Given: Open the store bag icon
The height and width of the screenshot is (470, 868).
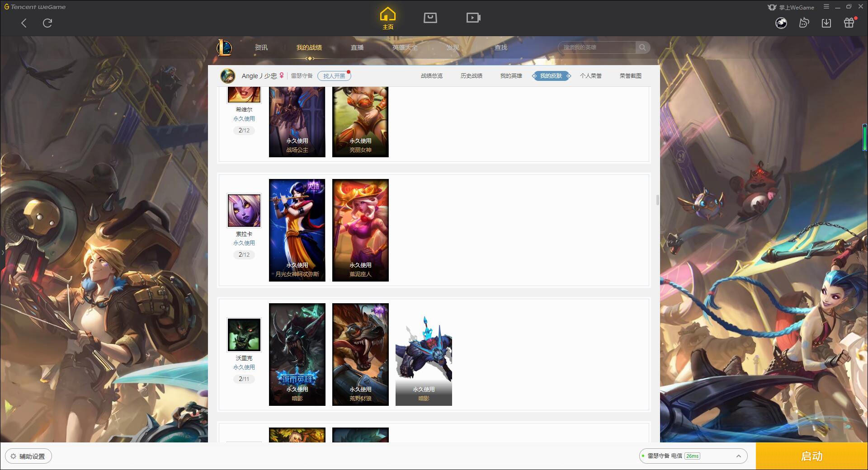Looking at the screenshot, I should 430,18.
